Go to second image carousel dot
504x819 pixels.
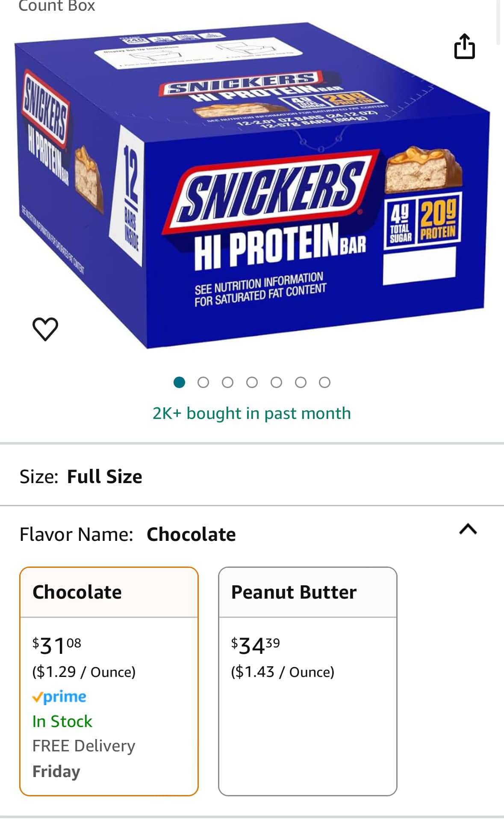(203, 382)
